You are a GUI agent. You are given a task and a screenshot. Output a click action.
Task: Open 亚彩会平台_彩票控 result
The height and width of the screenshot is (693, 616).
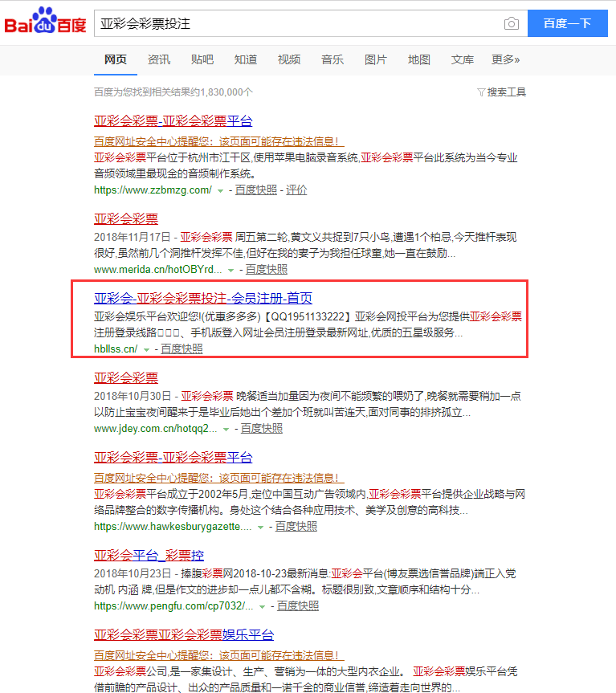pyautogui.click(x=149, y=556)
